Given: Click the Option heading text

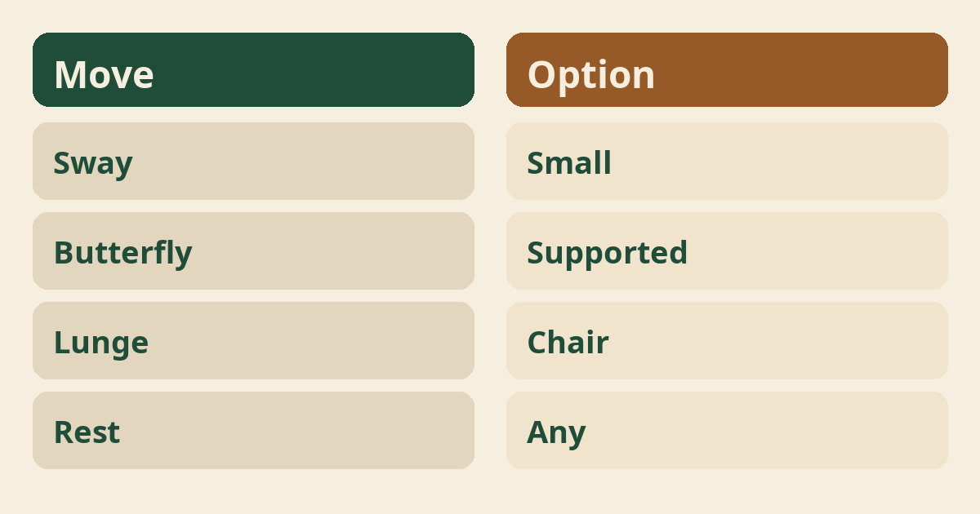Looking at the screenshot, I should [591, 76].
